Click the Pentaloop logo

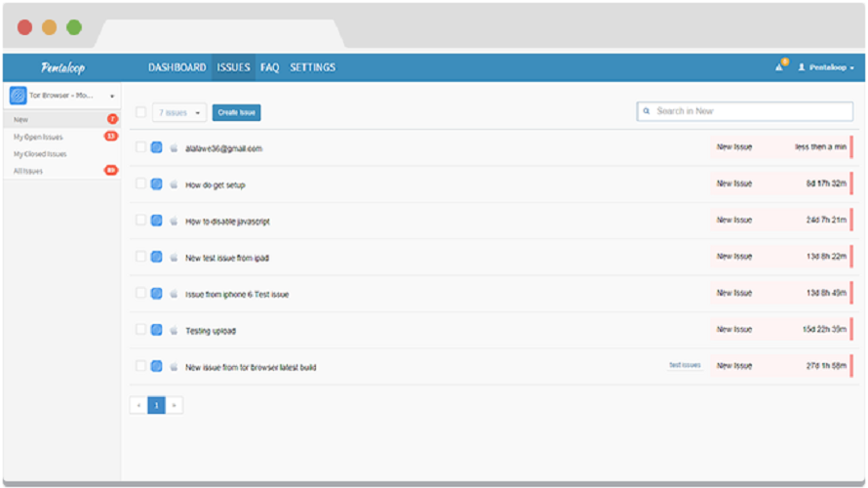pos(62,67)
